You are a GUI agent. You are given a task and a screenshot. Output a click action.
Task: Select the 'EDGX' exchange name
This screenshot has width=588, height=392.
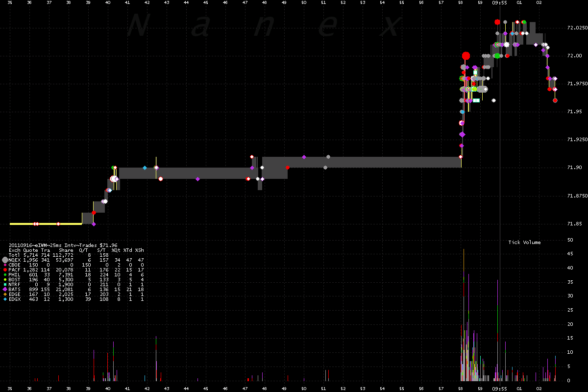pos(15,299)
